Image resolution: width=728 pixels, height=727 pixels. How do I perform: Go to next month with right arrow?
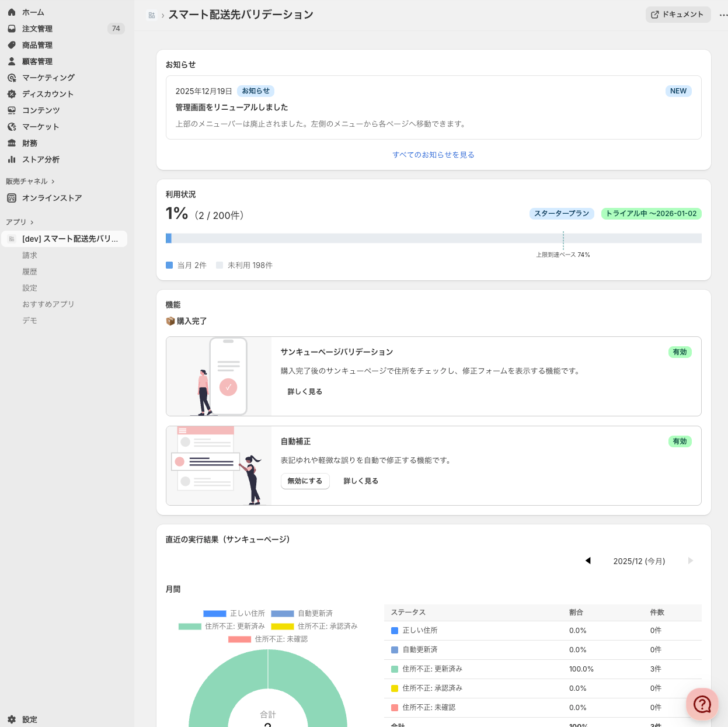tap(691, 561)
